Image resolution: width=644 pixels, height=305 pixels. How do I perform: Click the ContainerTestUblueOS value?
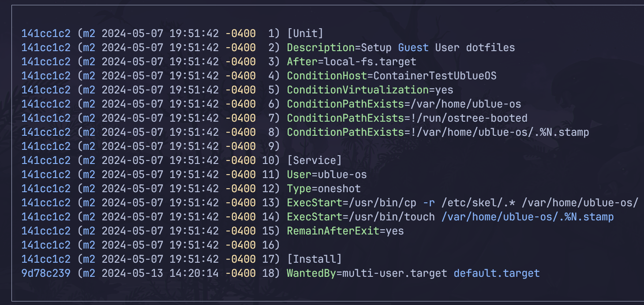(x=435, y=76)
